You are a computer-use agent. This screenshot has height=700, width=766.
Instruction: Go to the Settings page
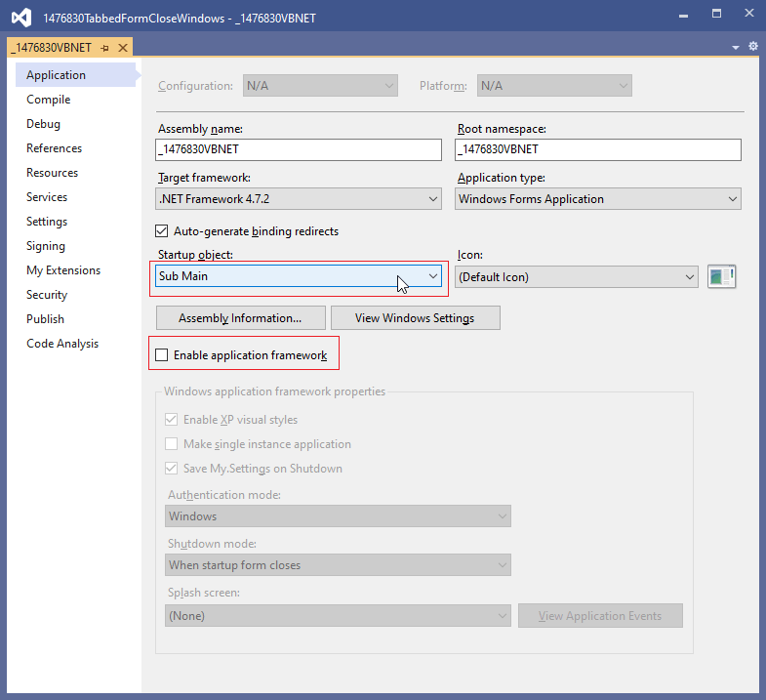(47, 222)
